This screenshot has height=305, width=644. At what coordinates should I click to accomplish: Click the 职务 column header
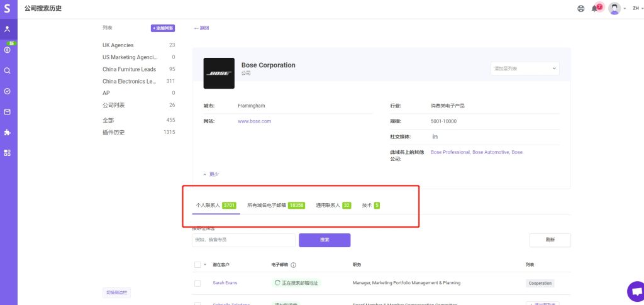(357, 265)
